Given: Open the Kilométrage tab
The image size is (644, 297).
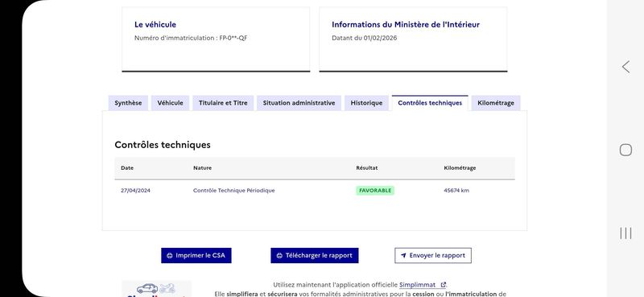Looking at the screenshot, I should (x=496, y=103).
